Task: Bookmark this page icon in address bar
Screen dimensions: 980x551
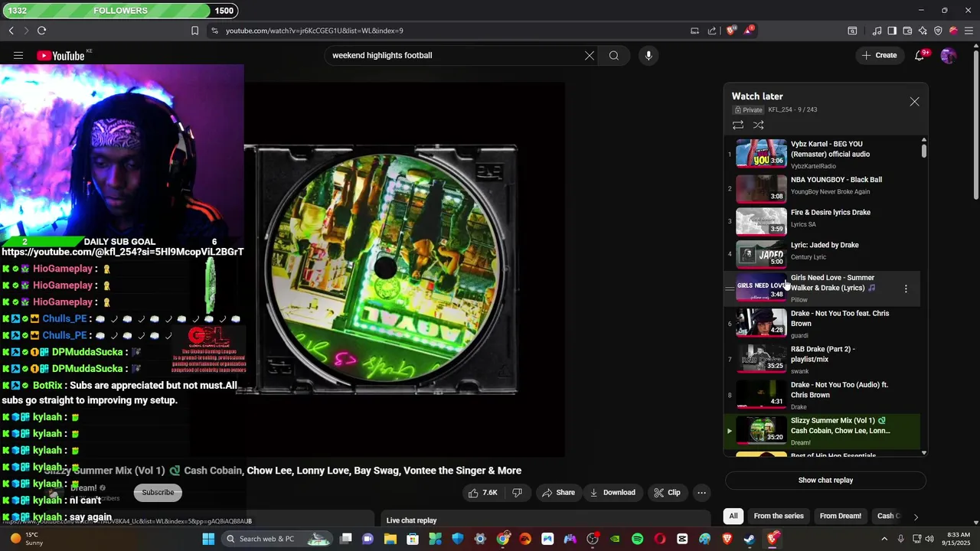Action: 194,31
